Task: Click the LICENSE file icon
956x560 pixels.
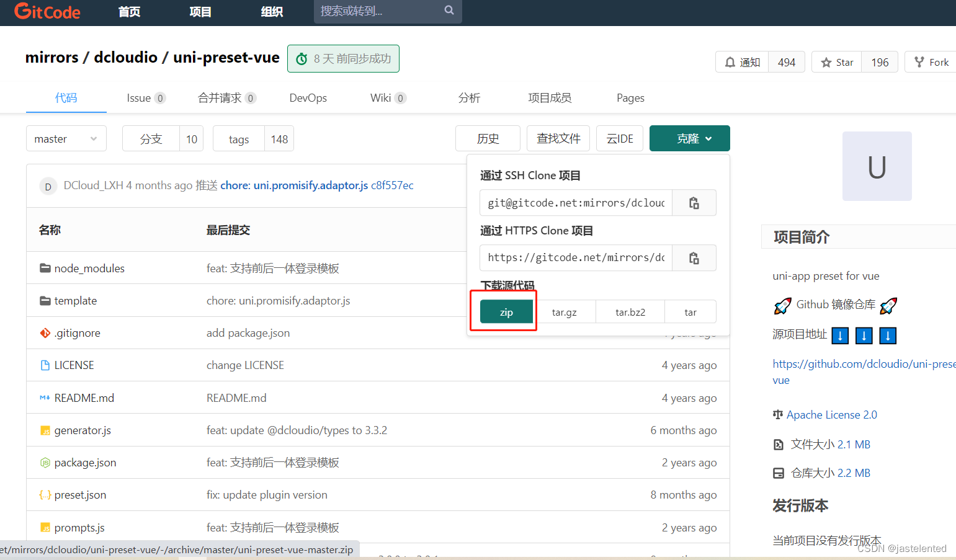Action: [x=45, y=365]
